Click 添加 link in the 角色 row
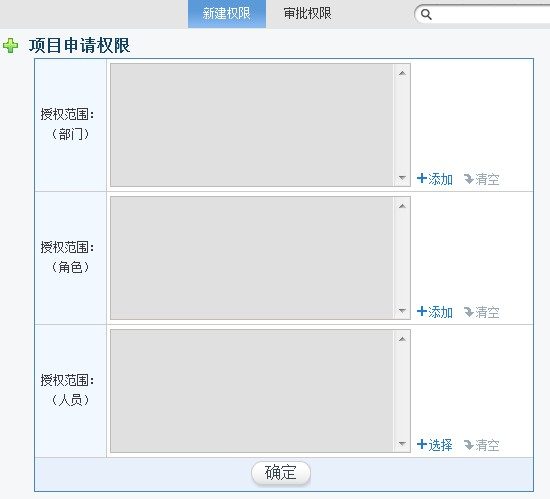Image resolution: width=550 pixels, height=499 pixels. tap(435, 312)
